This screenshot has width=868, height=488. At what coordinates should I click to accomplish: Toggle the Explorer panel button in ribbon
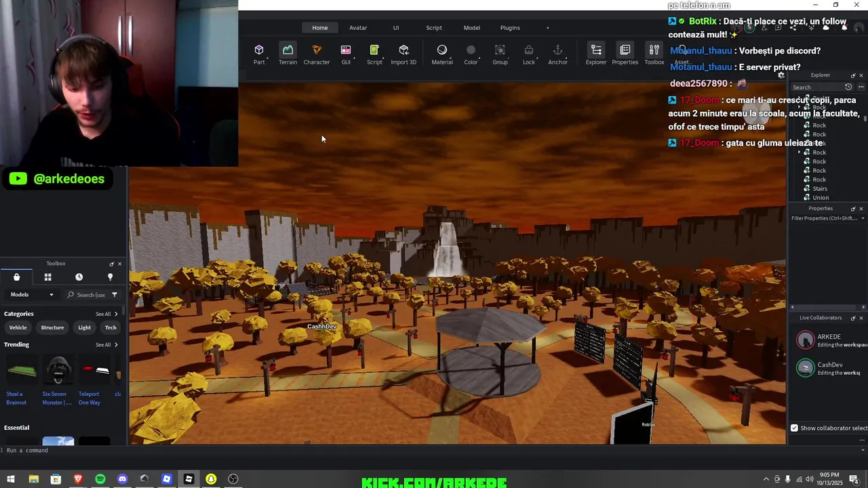[x=596, y=54]
